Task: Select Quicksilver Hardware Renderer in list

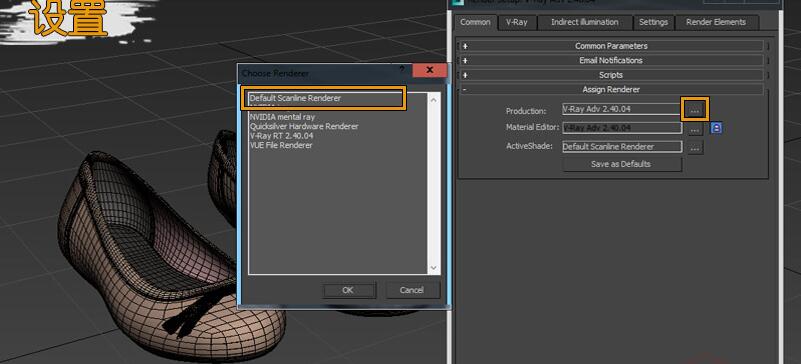Action: coord(304,126)
